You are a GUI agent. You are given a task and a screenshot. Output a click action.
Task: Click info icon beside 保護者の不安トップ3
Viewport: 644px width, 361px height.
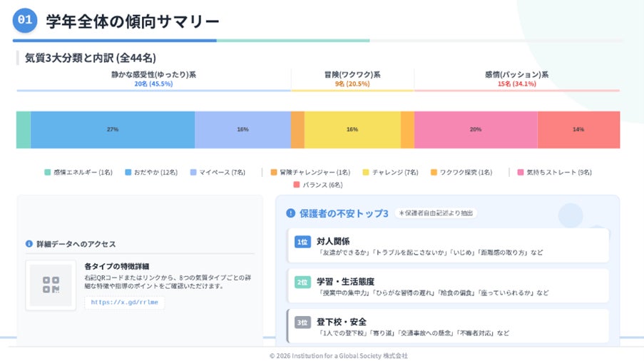coord(290,213)
